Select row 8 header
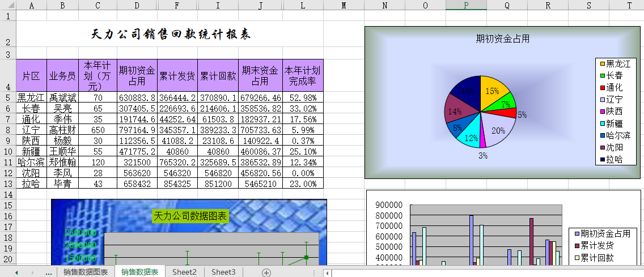 (x=7, y=130)
